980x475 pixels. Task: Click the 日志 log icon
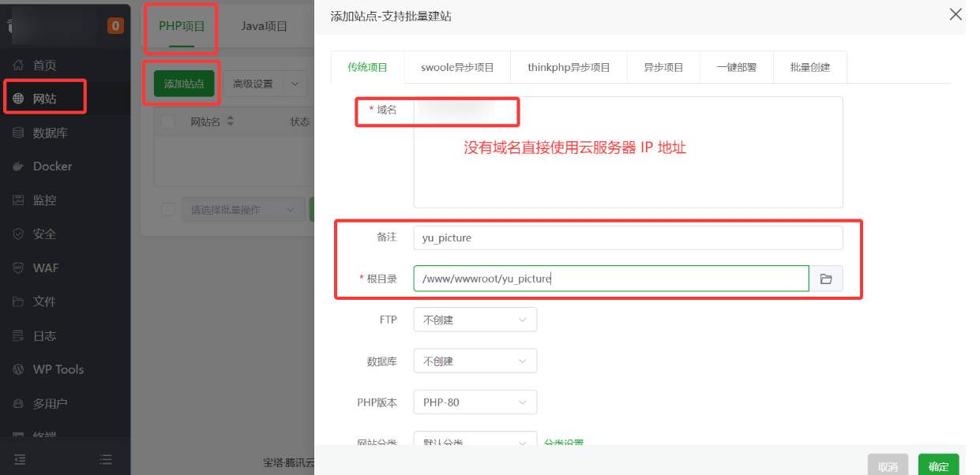pos(18,335)
